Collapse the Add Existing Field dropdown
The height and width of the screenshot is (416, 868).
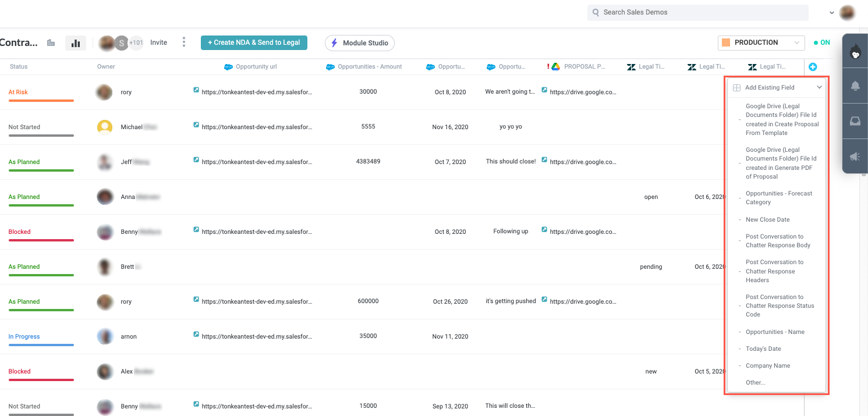pos(819,87)
